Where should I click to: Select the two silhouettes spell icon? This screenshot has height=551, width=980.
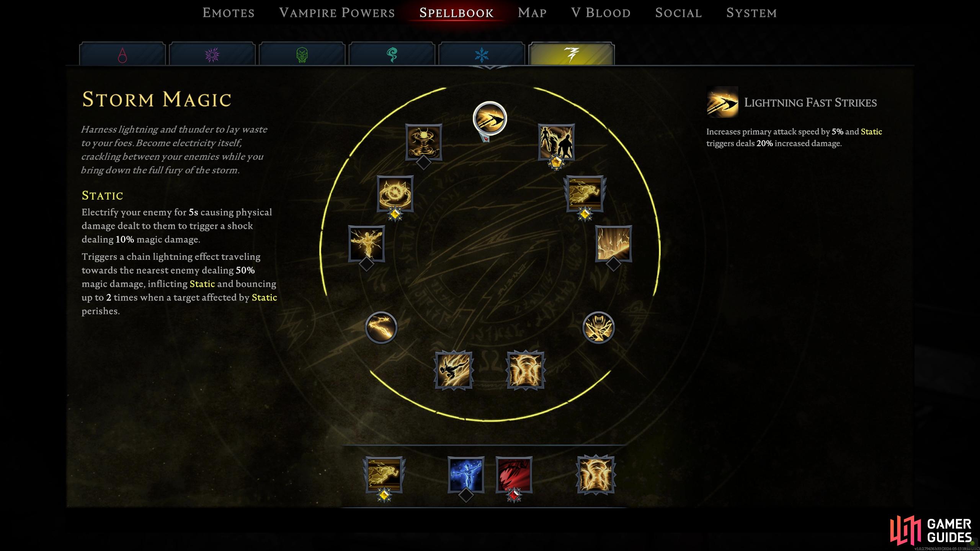coord(556,142)
